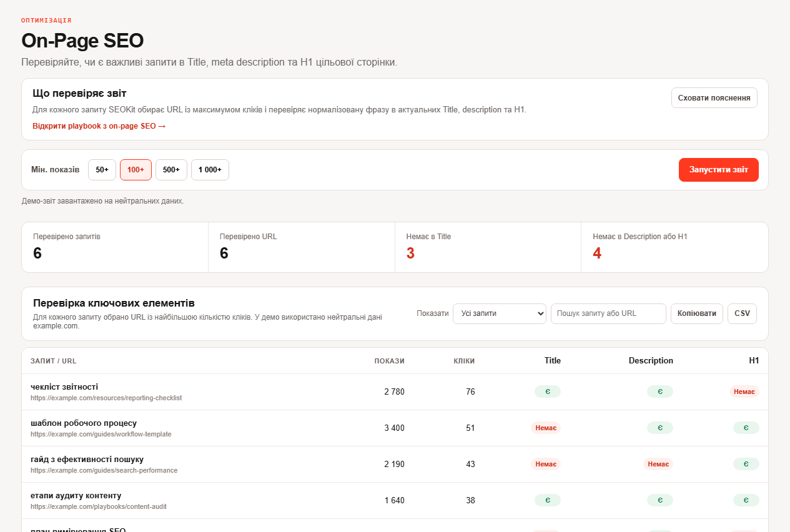Screen dimensions: 790x532
Task: Click the 76 clicks value
Action: [x=470, y=392]
